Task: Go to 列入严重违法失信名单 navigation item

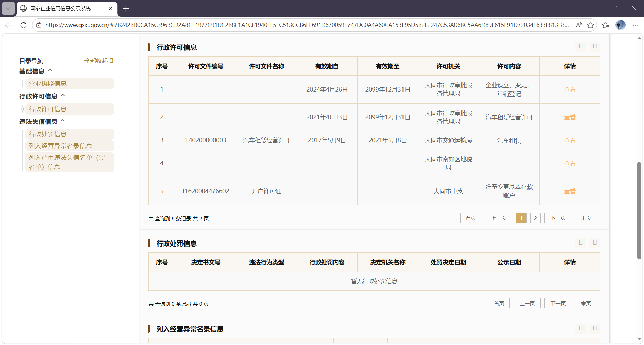Action: click(x=70, y=162)
